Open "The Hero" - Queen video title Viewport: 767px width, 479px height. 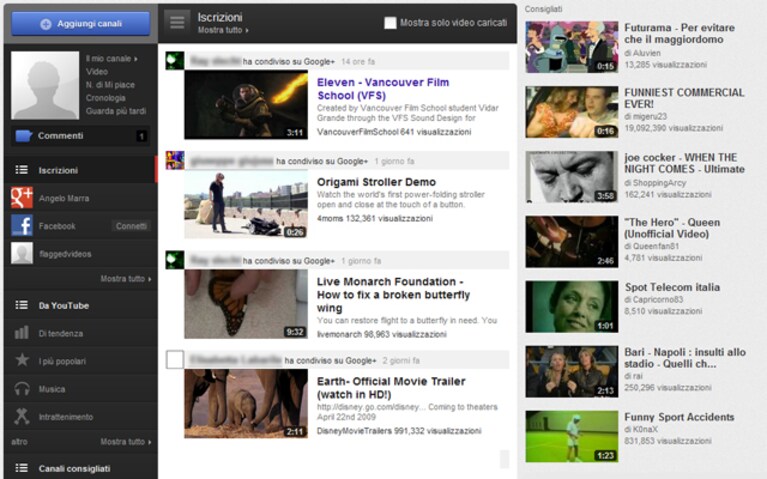pyautogui.click(x=672, y=228)
